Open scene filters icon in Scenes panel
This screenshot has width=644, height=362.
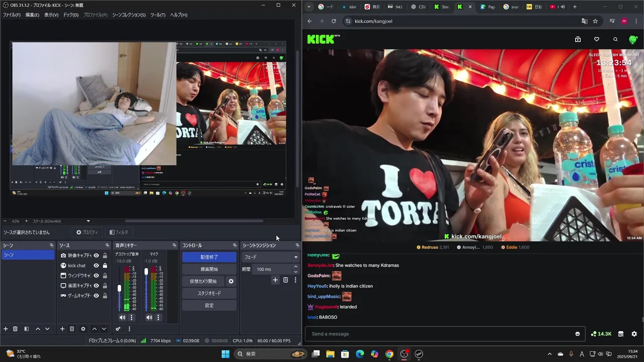(26, 329)
